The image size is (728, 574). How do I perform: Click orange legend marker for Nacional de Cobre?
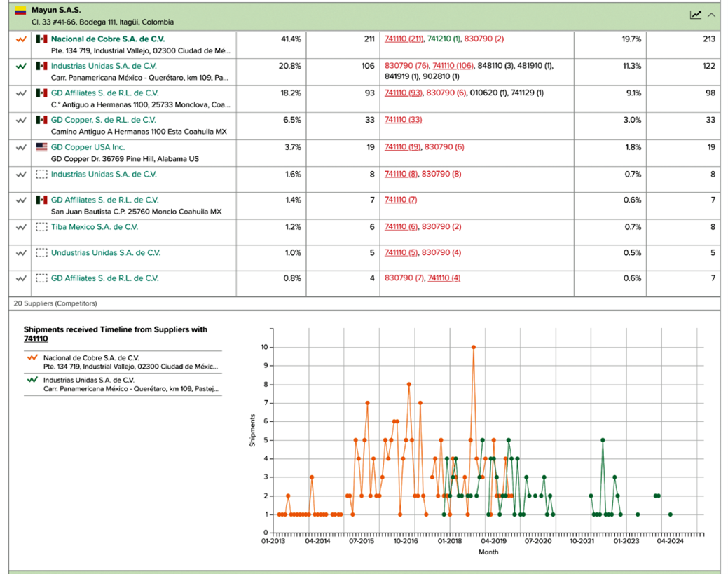click(x=32, y=357)
